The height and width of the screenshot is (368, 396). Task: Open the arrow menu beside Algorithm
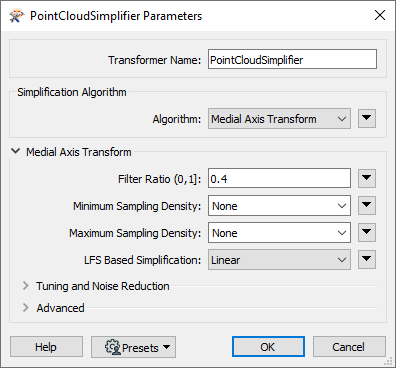(x=367, y=118)
